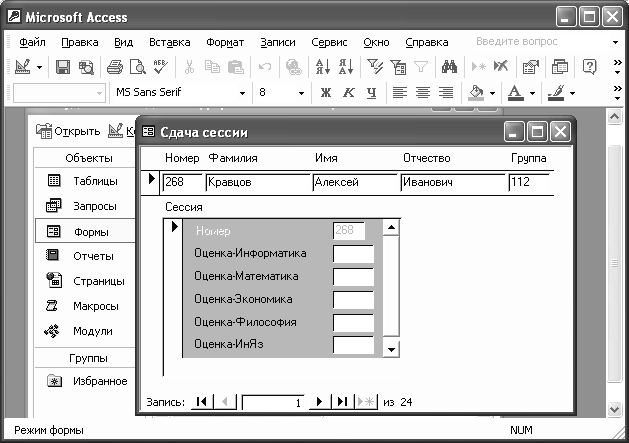Click subform scrollbar down arrow
This screenshot has width=629, height=443.
tap(391, 349)
